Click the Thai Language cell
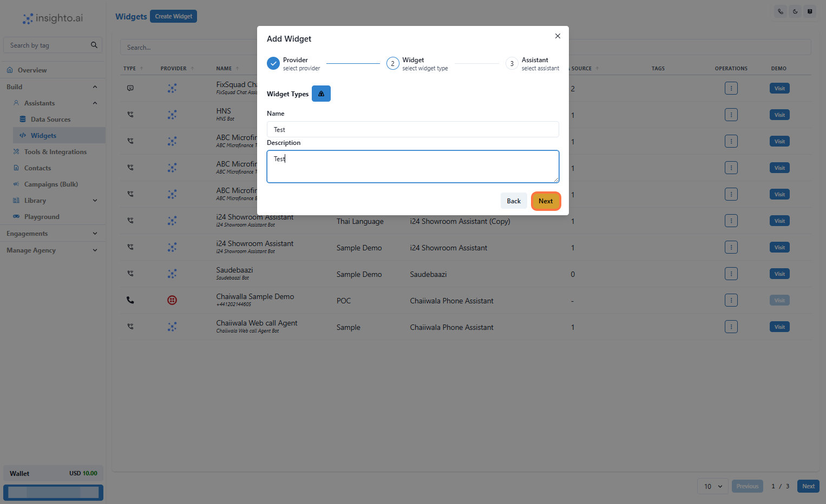 click(360, 221)
